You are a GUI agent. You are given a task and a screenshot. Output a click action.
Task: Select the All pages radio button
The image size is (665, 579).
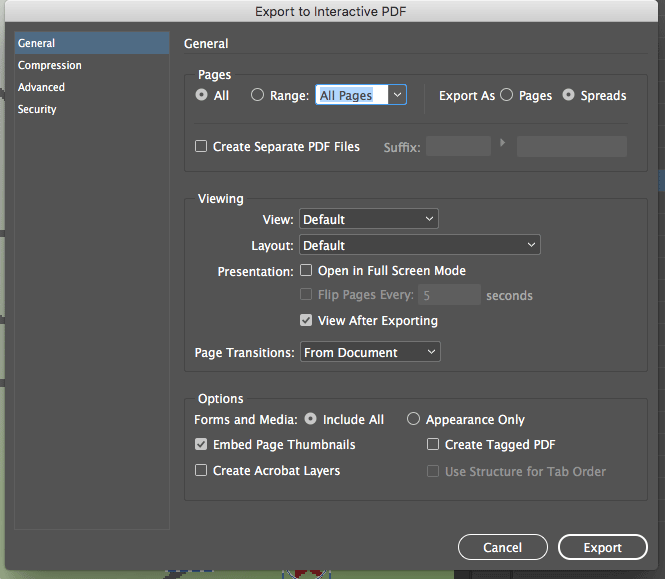tap(202, 95)
